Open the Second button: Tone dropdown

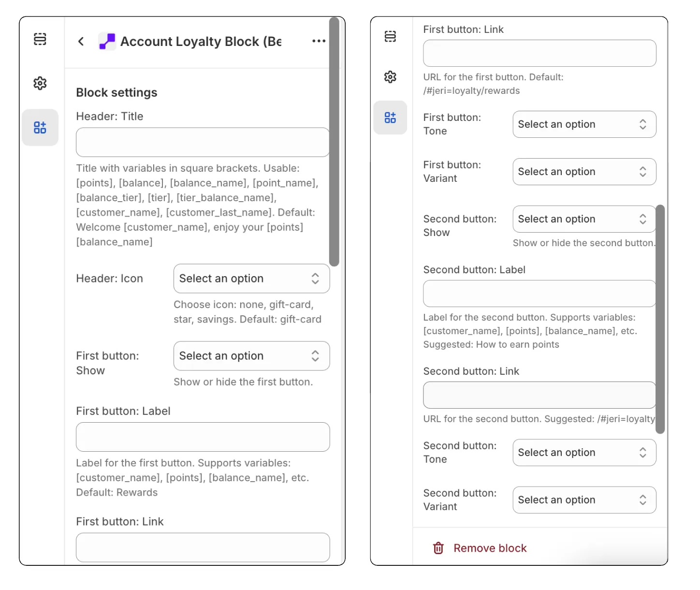click(584, 453)
